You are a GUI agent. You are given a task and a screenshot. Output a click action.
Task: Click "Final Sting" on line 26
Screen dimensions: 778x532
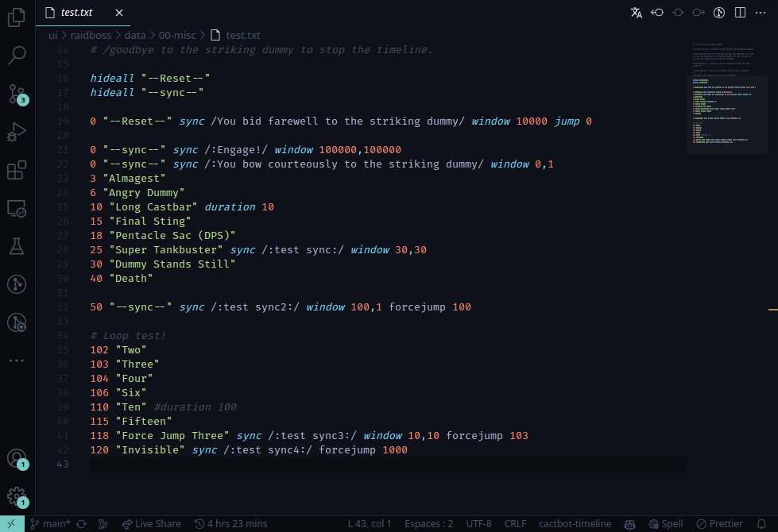[x=150, y=221]
